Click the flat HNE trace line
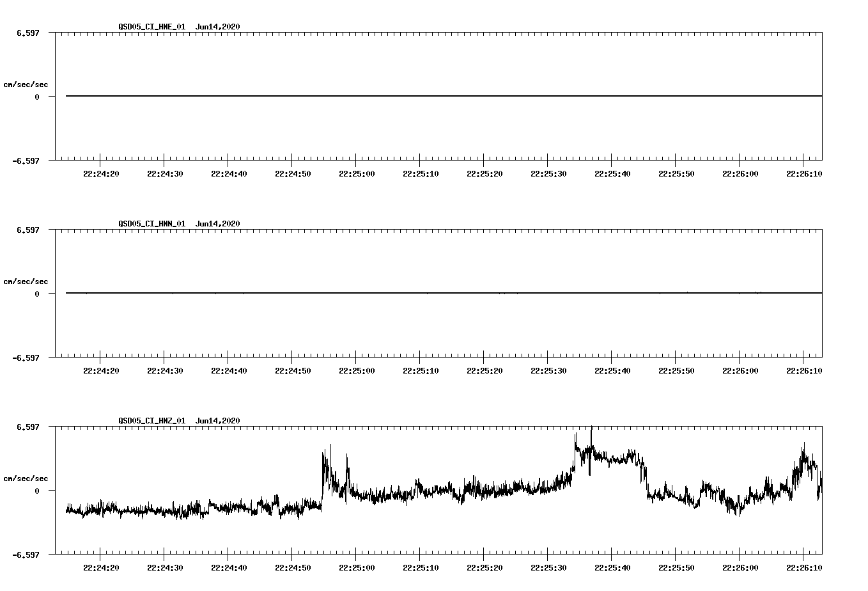Screen dimensions: 868x591 [444, 96]
